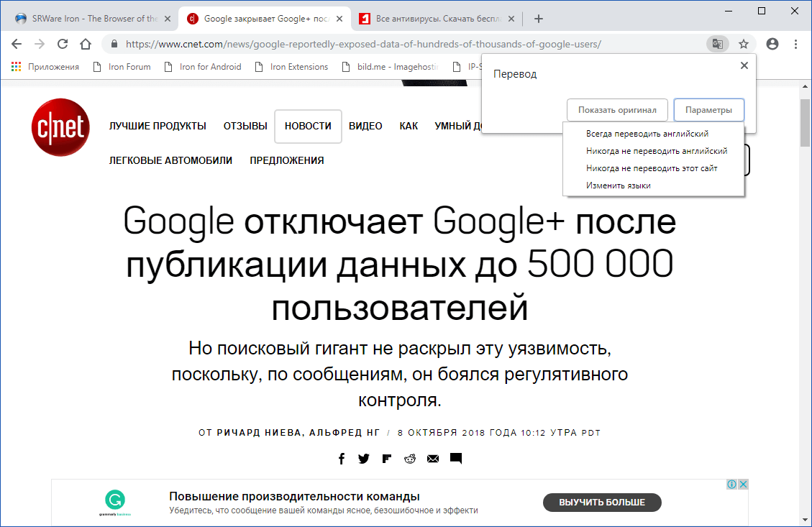Open ЛЕГКОВЫЕ АВТОМОБИЛИ nav item
This screenshot has height=527, width=812.
coord(170,160)
